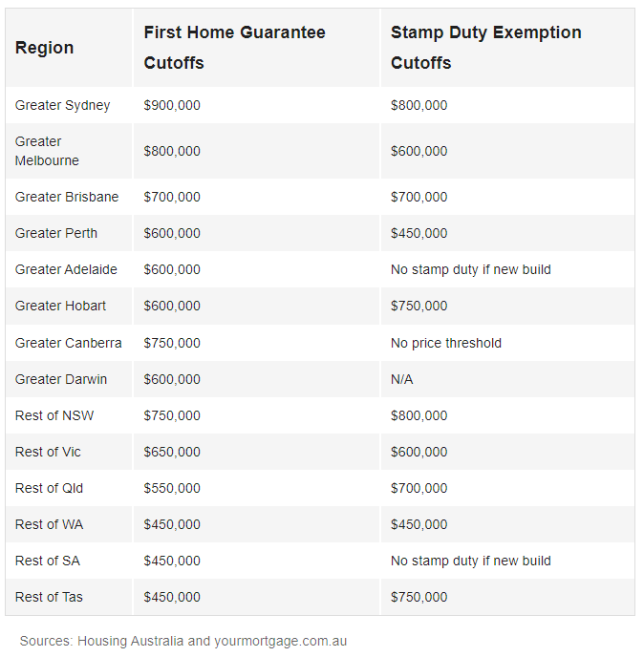
Task: Click the Sources line below the table
Action: click(x=182, y=641)
